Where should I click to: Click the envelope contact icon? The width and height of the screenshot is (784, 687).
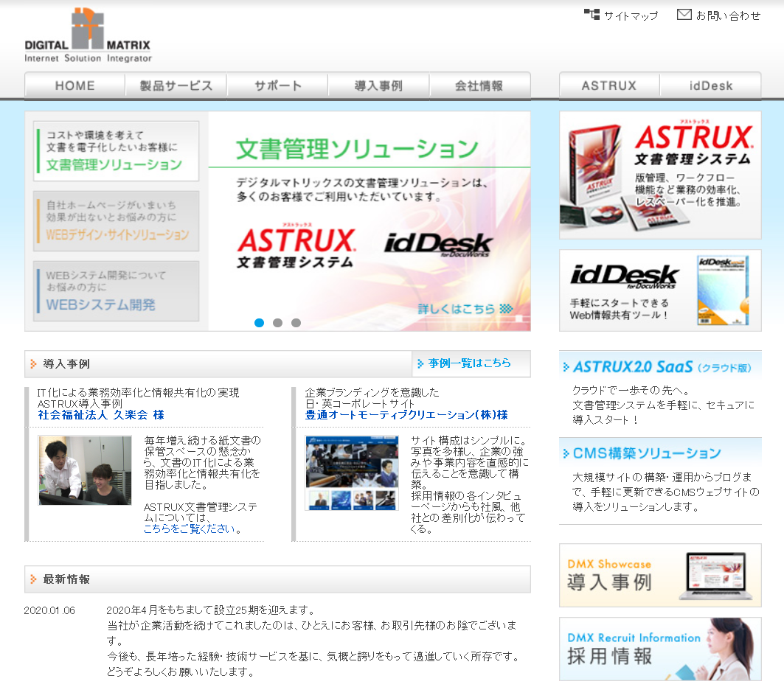point(684,15)
